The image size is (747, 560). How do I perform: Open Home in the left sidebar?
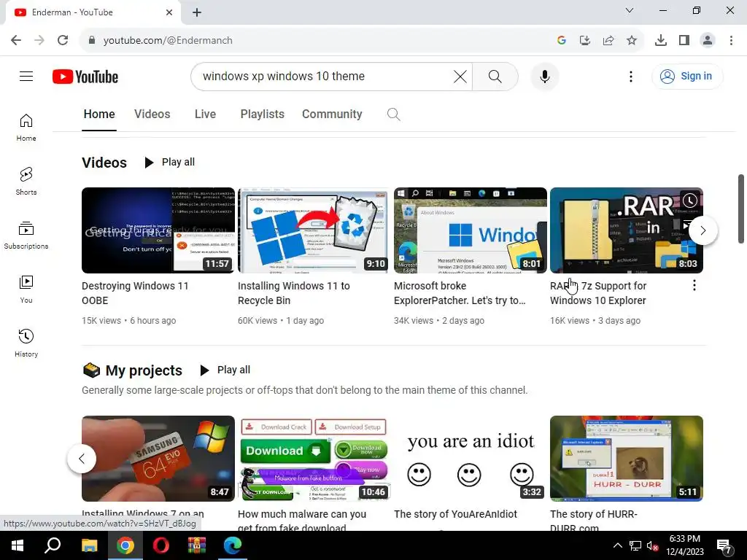26,128
